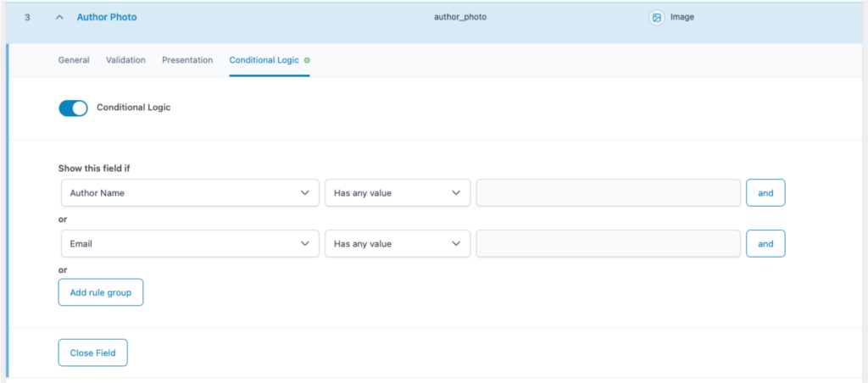
Task: Click 'and' button on Author Name rule
Action: (x=765, y=192)
